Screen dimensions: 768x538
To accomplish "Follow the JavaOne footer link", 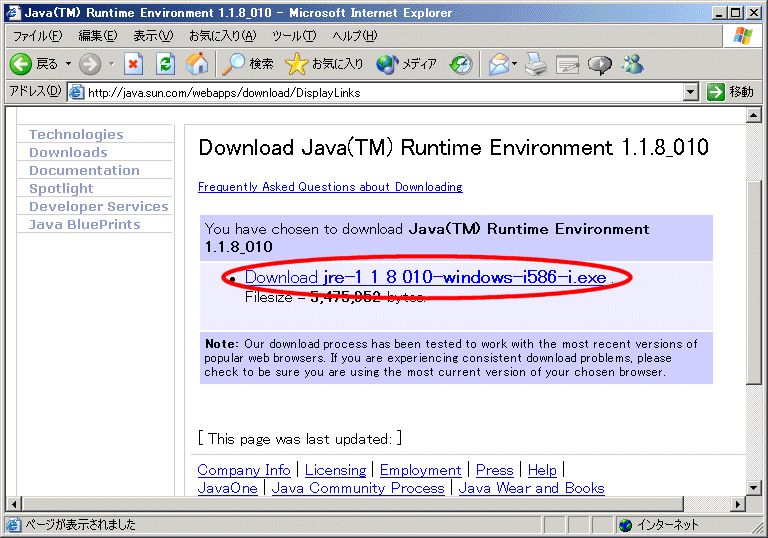I will coord(227,488).
